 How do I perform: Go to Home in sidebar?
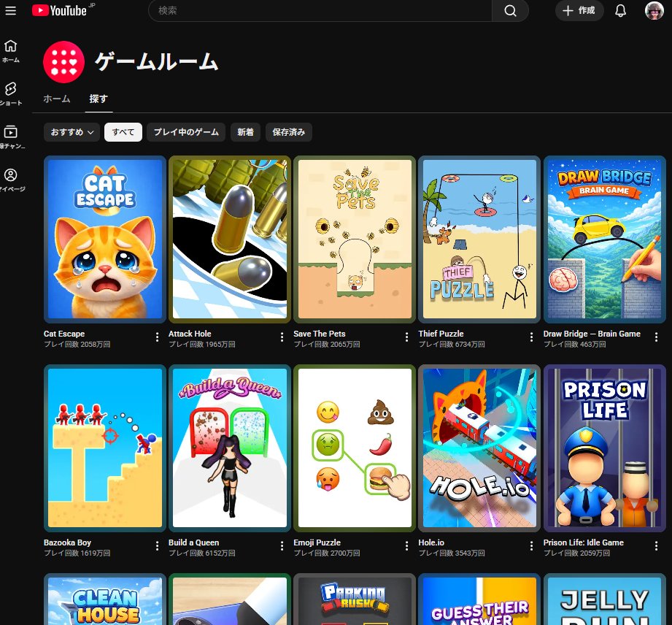pyautogui.click(x=11, y=51)
